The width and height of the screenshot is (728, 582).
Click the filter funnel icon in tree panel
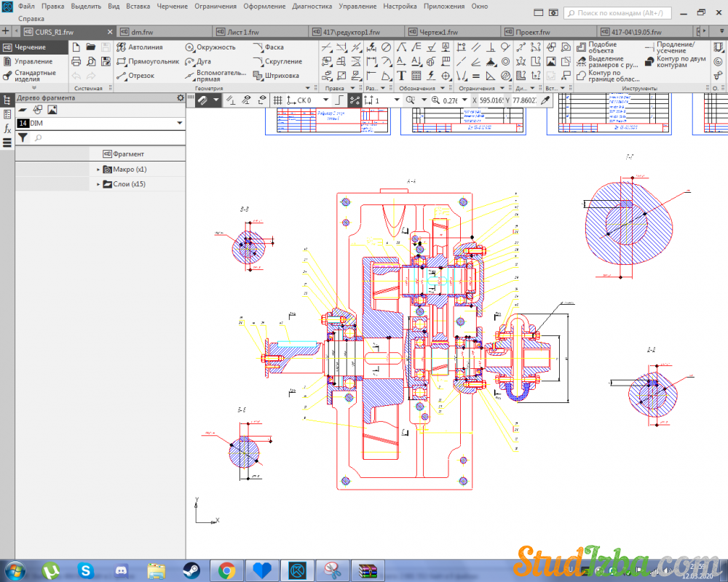tap(23, 137)
